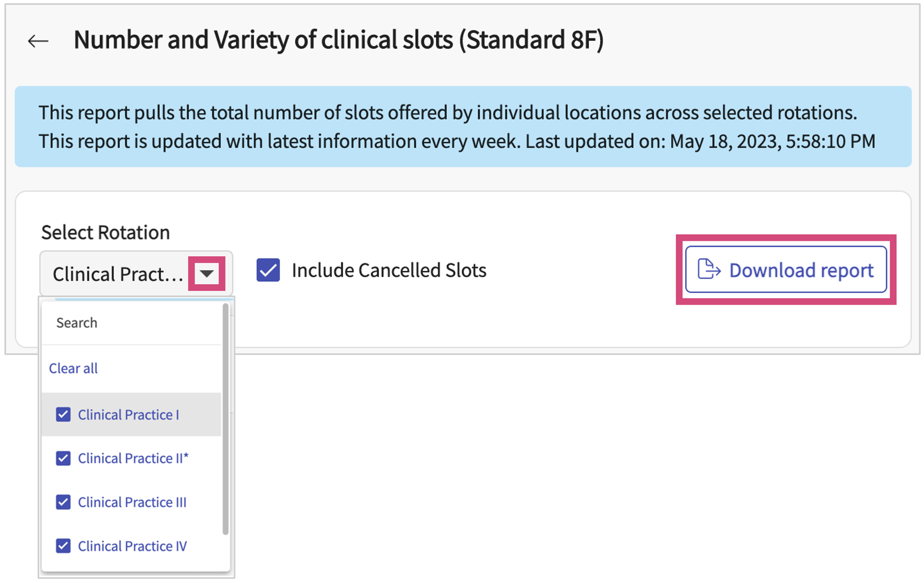Image resolution: width=924 pixels, height=583 pixels.
Task: Select the 'Clinical Practice I' option text
Action: 128,415
